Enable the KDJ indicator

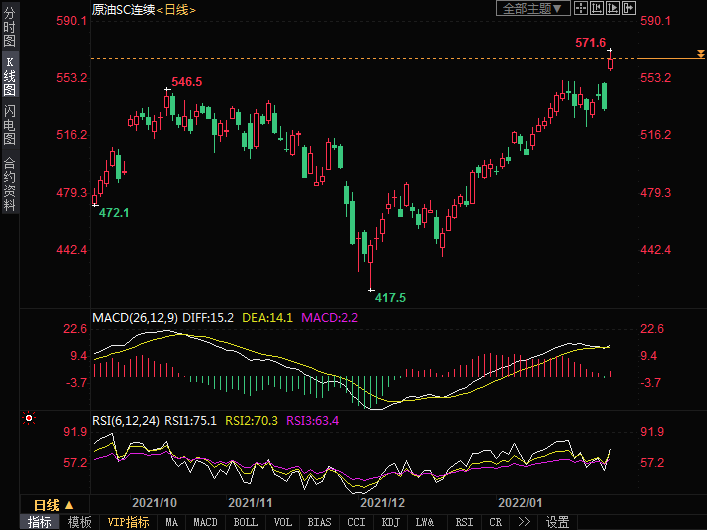[388, 522]
